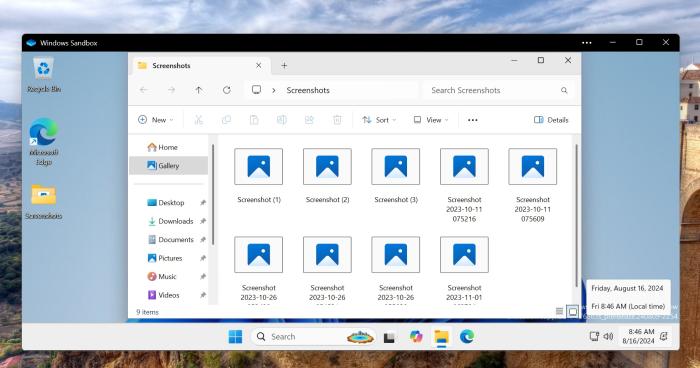Click the This PC monitor icon in address bar
Image resolution: width=700 pixels, height=368 pixels.
pyautogui.click(x=256, y=90)
